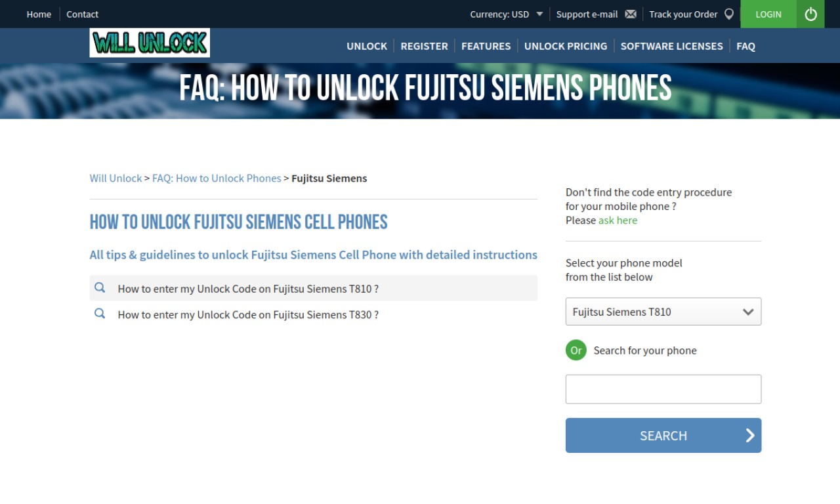
Task: Open the UNLOCK PRICING menu item
Action: tap(566, 46)
